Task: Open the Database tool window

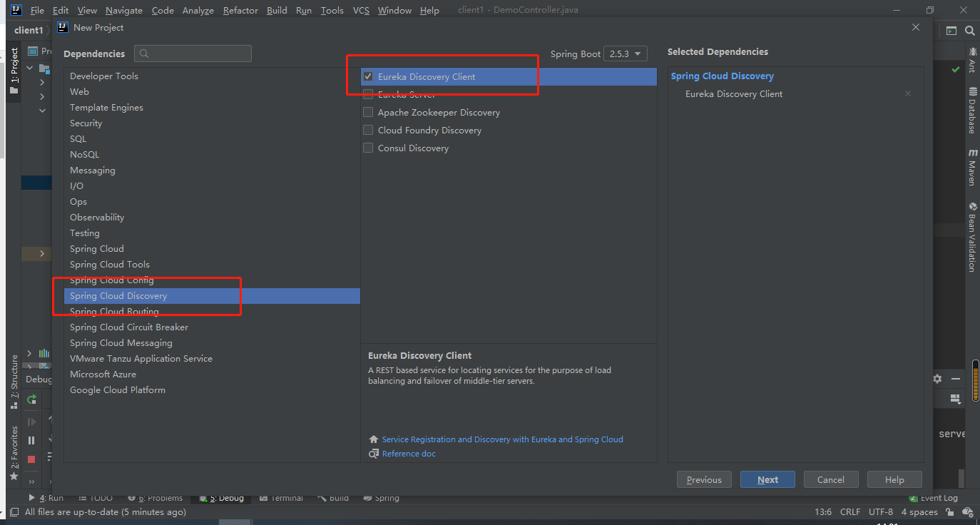Action: click(x=972, y=111)
